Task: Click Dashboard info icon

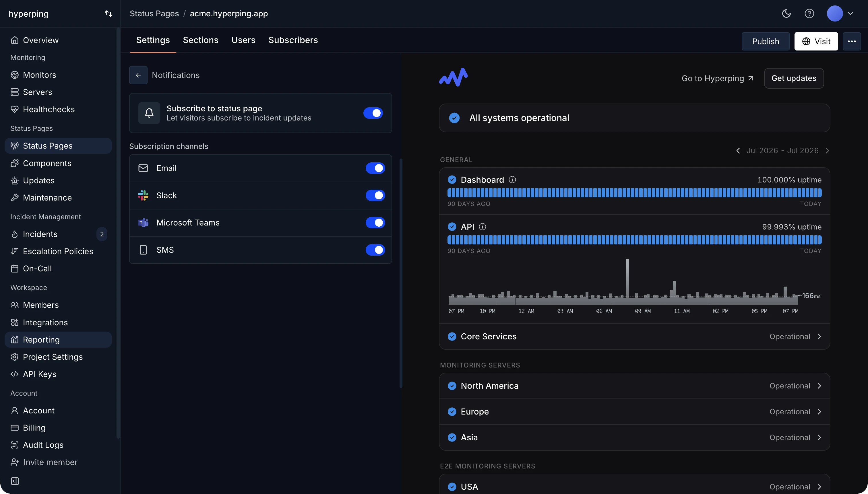Action: pos(512,180)
